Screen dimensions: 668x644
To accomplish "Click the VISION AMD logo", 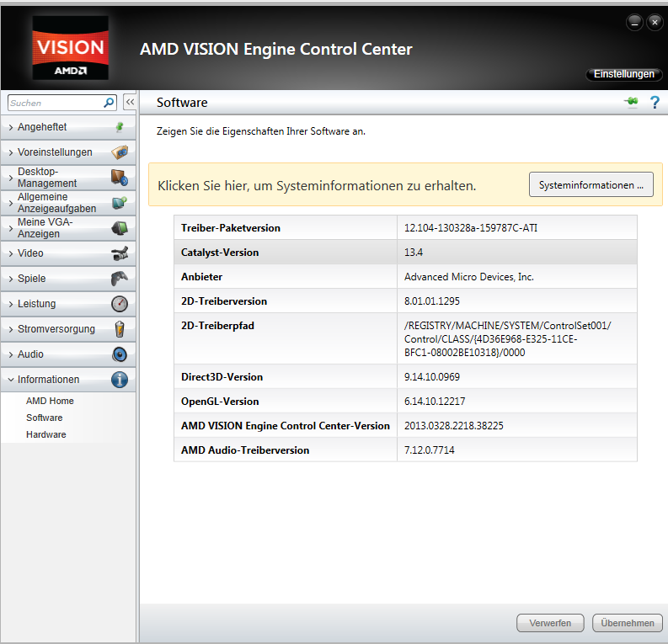I will (x=70, y=48).
